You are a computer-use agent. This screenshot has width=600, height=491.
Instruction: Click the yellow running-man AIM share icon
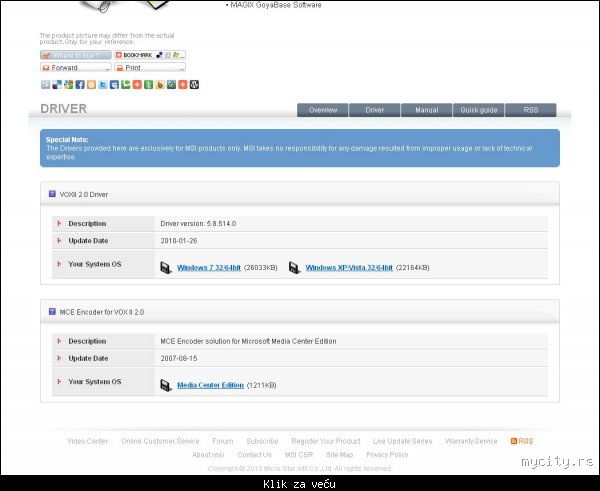coord(171,85)
